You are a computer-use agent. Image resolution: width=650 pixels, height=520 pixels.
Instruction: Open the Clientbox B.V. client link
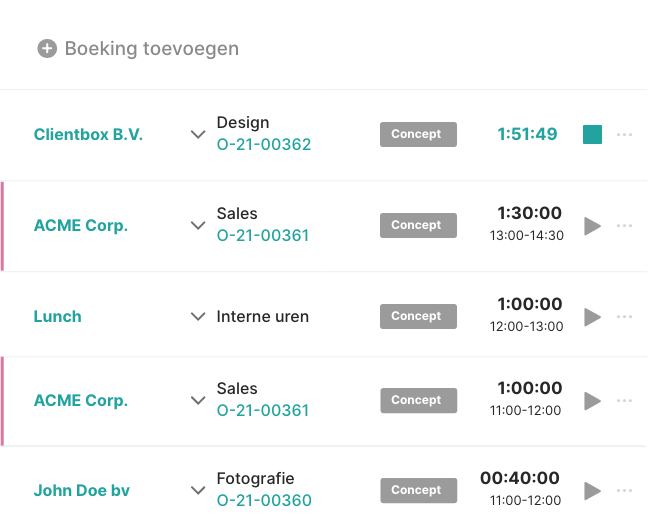pos(88,134)
